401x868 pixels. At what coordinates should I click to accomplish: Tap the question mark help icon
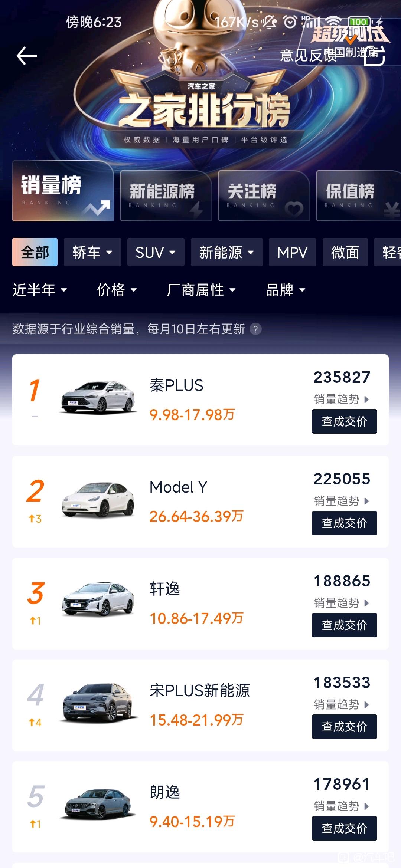pyautogui.click(x=255, y=329)
